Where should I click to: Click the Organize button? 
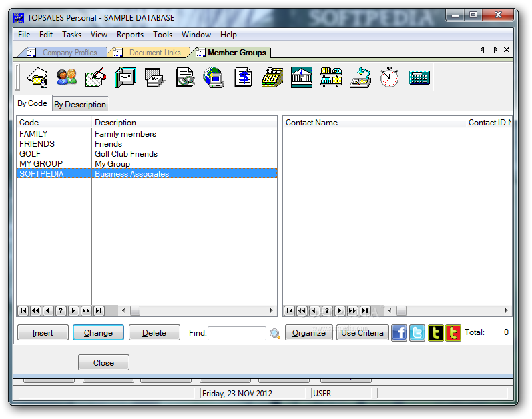(x=309, y=333)
